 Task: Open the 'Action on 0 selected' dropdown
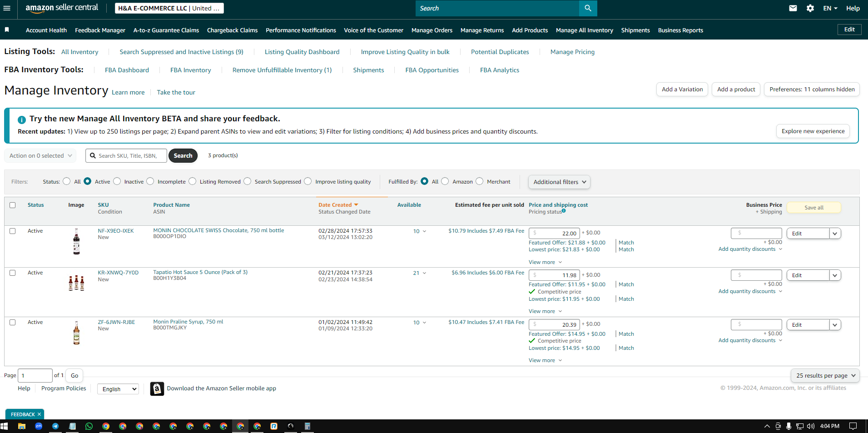click(40, 155)
